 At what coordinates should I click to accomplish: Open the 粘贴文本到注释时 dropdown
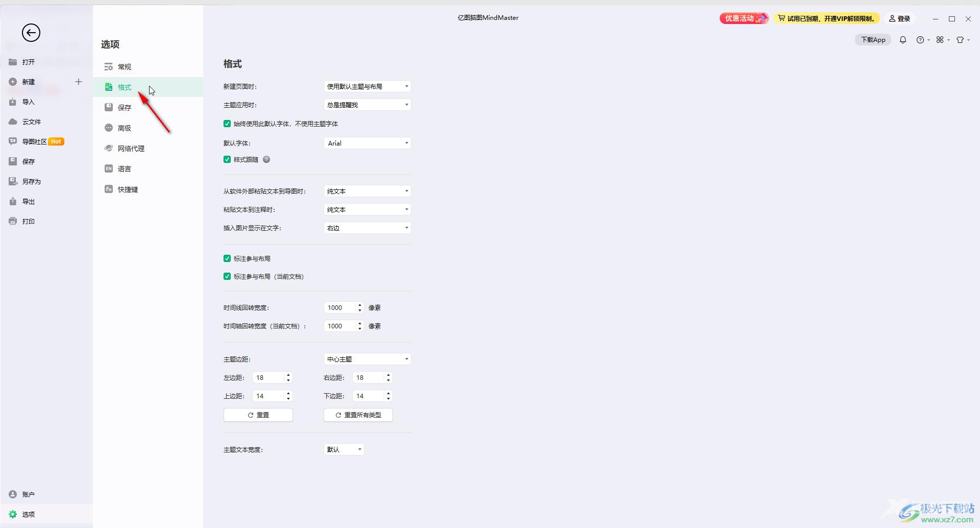pyautogui.click(x=367, y=209)
